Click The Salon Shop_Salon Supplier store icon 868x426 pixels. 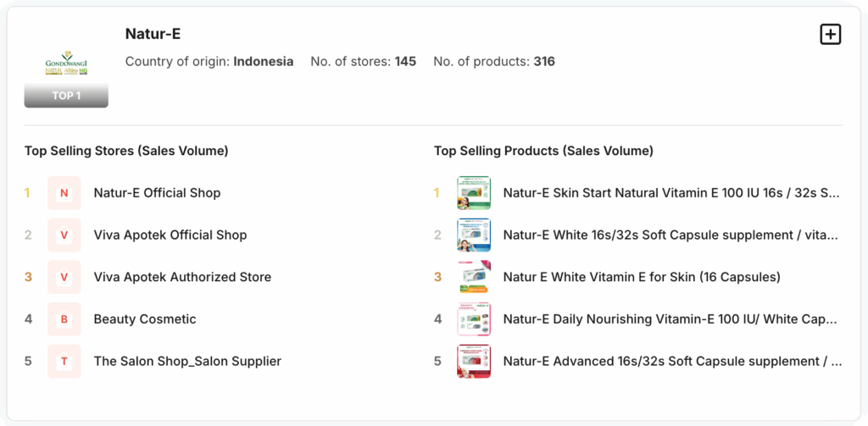(64, 362)
